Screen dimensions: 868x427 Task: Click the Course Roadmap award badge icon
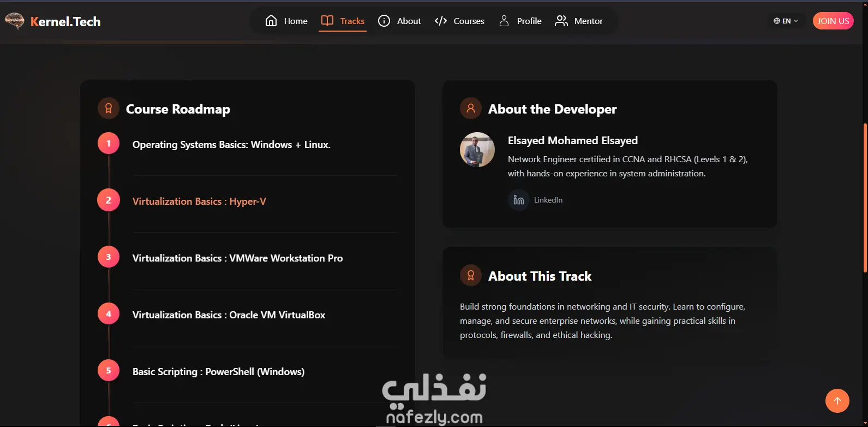[x=109, y=108]
